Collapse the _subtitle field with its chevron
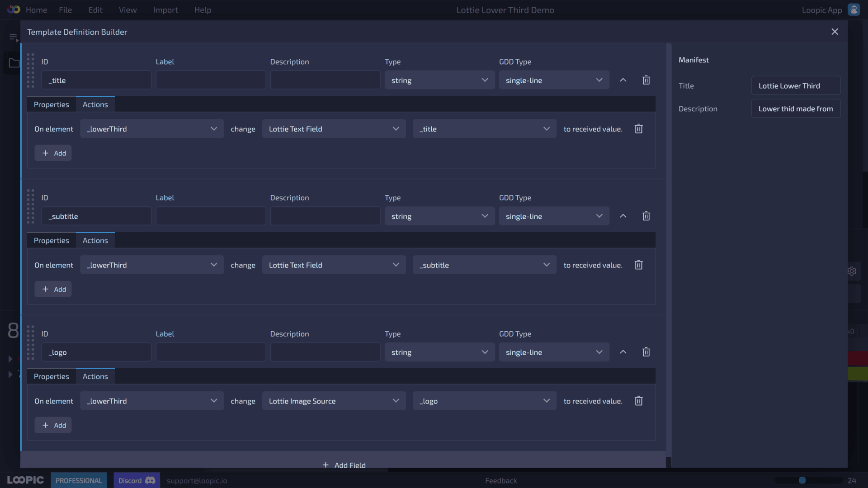The width and height of the screenshot is (868, 488). tap(623, 216)
